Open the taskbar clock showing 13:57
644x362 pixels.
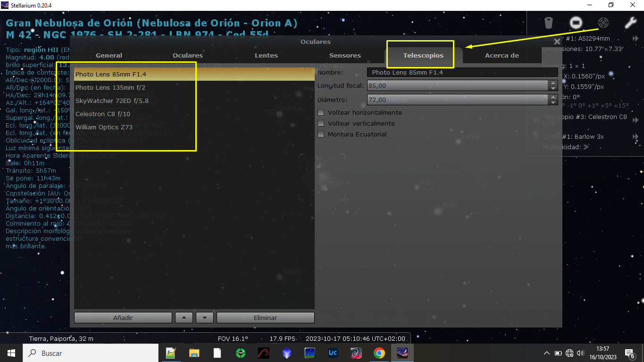coord(602,353)
